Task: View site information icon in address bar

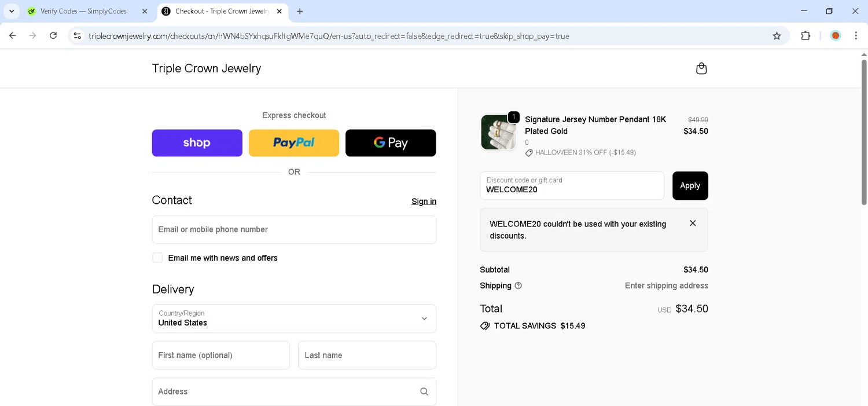Action: (x=77, y=36)
